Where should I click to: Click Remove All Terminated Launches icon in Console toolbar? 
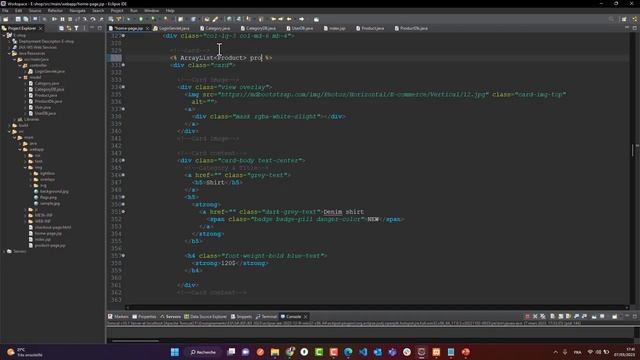[543, 316]
